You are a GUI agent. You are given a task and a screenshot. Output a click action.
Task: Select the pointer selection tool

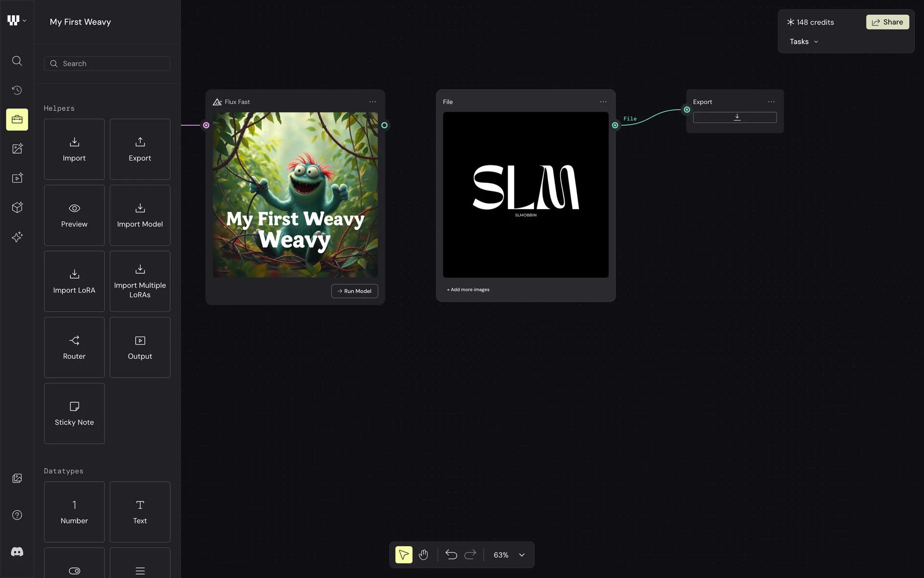coord(404,555)
